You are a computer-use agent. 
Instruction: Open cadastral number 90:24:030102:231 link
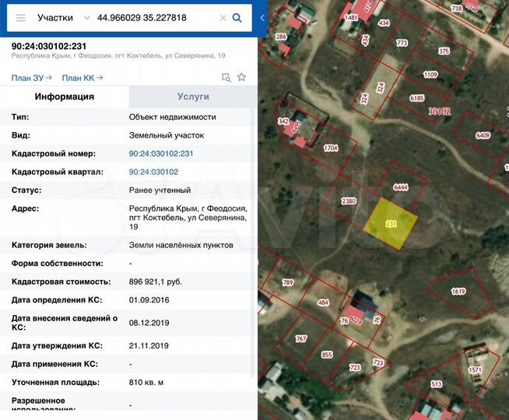click(160, 154)
